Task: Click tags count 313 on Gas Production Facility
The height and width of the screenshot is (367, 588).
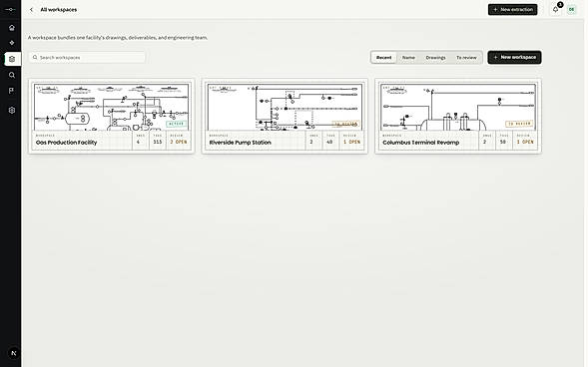Action: (158, 142)
